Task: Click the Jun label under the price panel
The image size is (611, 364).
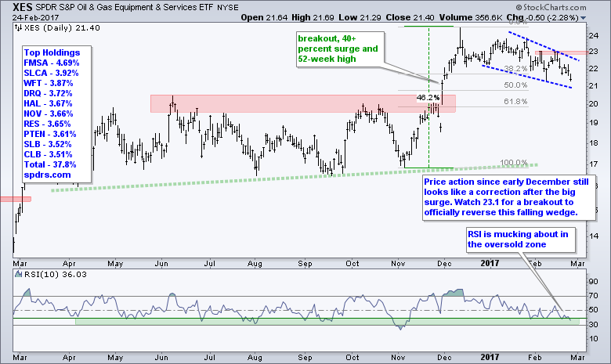Action: pos(161,264)
